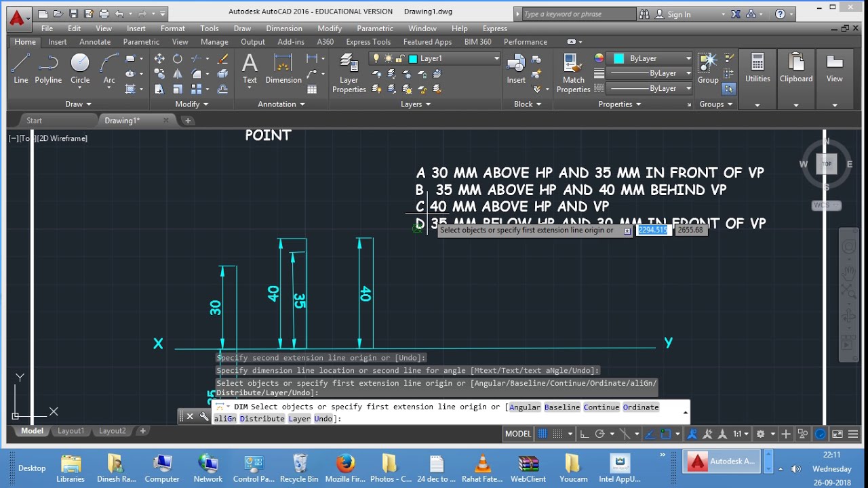The height and width of the screenshot is (488, 868).
Task: Click the cyan layer color swatch
Action: [x=618, y=58]
